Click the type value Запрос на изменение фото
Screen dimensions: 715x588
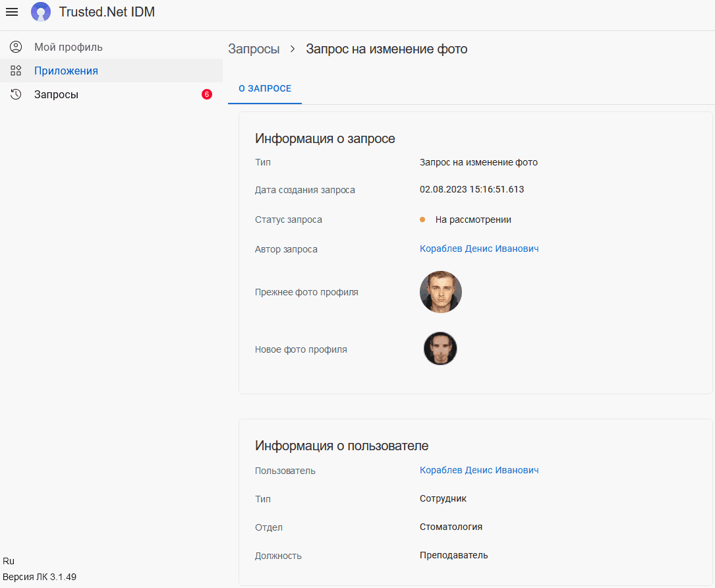pos(478,162)
